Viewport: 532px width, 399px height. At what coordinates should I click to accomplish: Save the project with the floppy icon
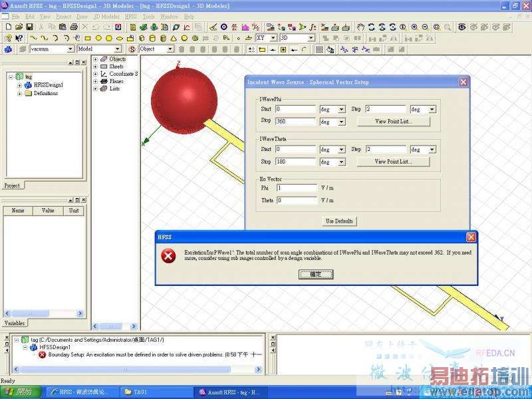[x=29, y=27]
